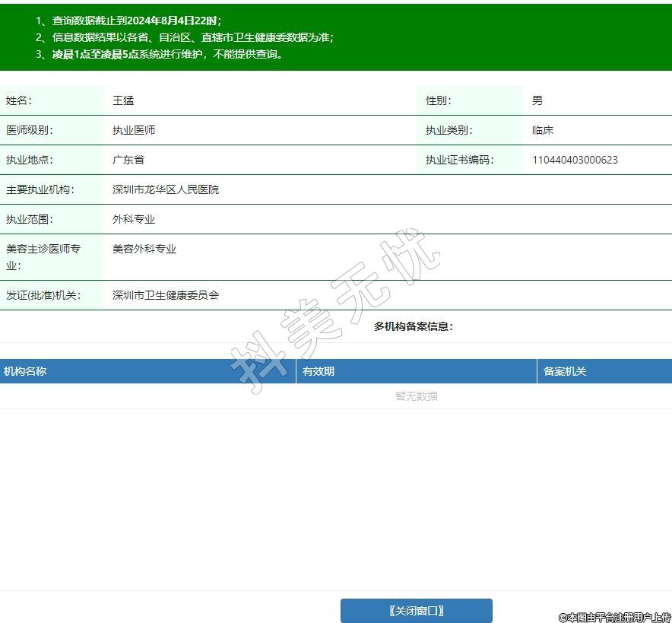Click the 暂无数据 empty table row
Viewport: 672px width, 623px height.
[x=416, y=396]
